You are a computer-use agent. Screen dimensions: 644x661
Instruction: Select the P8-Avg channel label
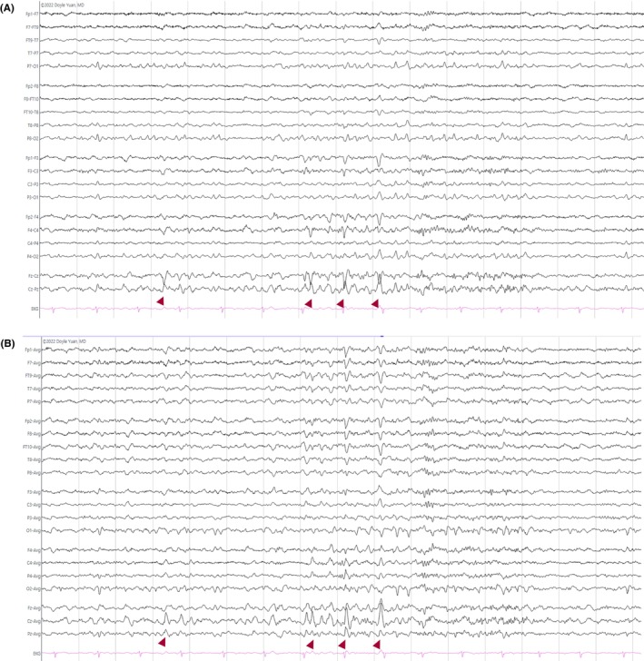click(x=34, y=473)
